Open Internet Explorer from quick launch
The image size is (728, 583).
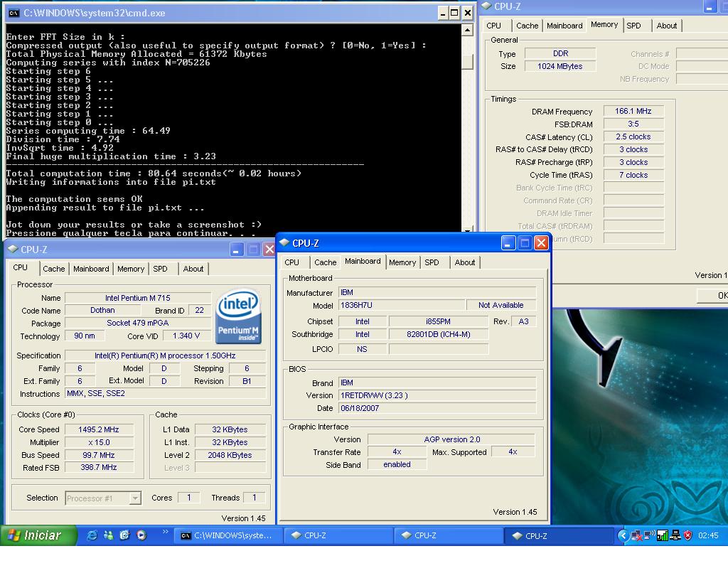(92, 535)
